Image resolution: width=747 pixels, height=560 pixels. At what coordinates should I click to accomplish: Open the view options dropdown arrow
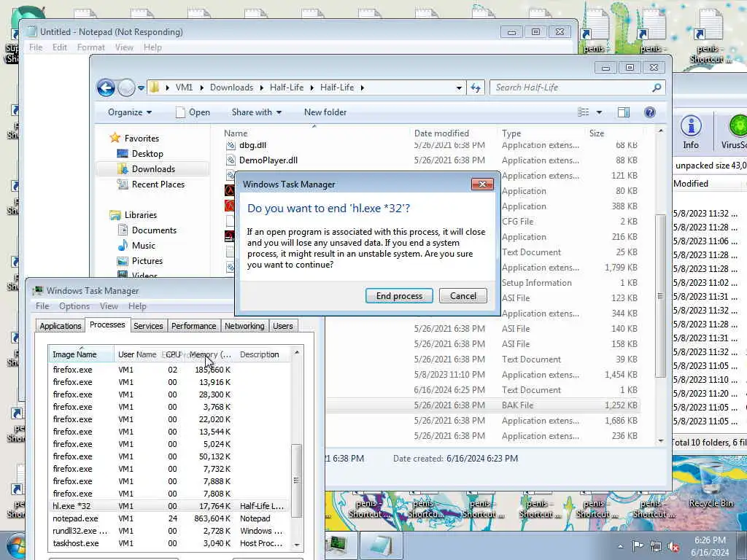tap(599, 112)
